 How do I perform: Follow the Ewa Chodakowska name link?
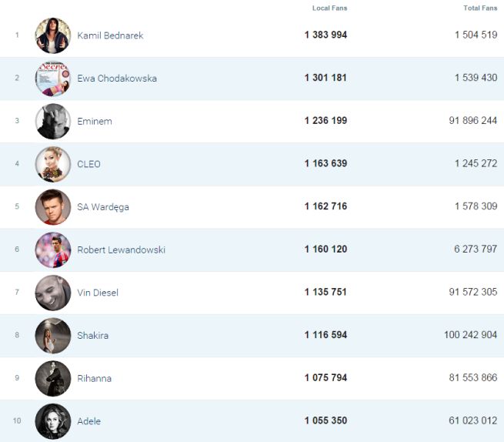point(117,79)
